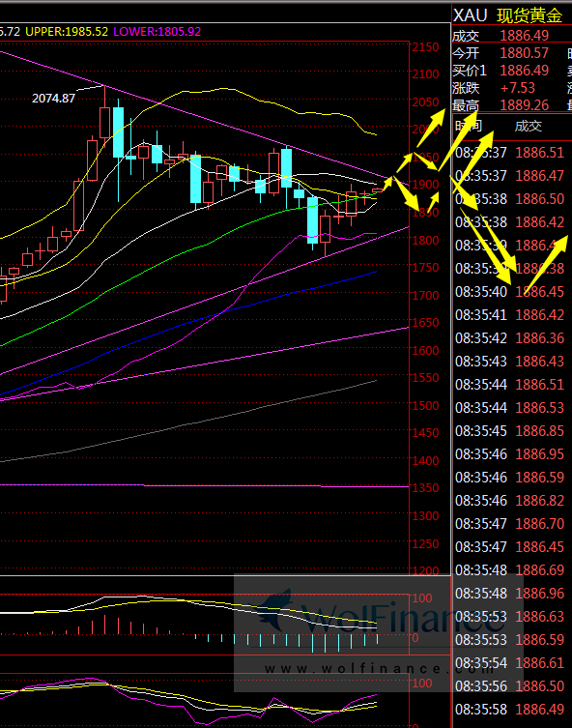Select the UPPER:1985.52 indicator label
This screenshot has height=728, width=572.
pyautogui.click(x=67, y=32)
